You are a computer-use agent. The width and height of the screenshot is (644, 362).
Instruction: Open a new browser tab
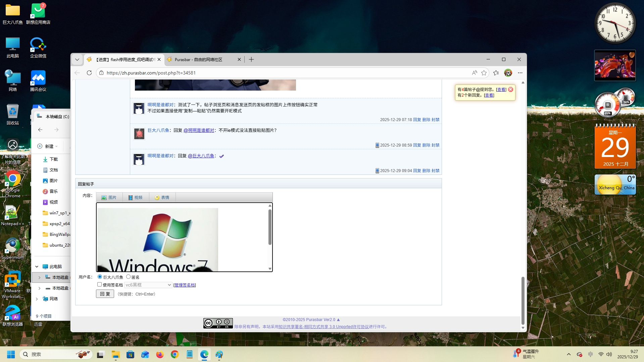(251, 59)
